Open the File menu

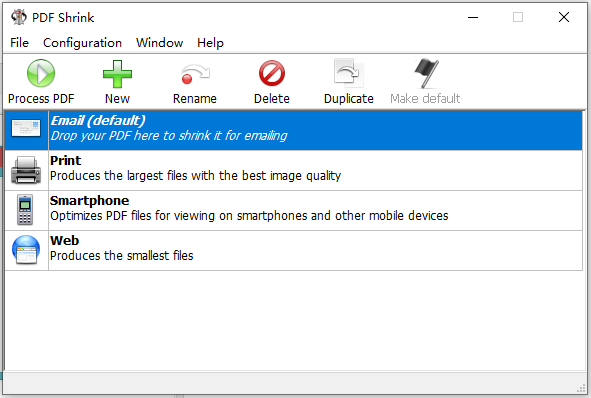coord(19,43)
